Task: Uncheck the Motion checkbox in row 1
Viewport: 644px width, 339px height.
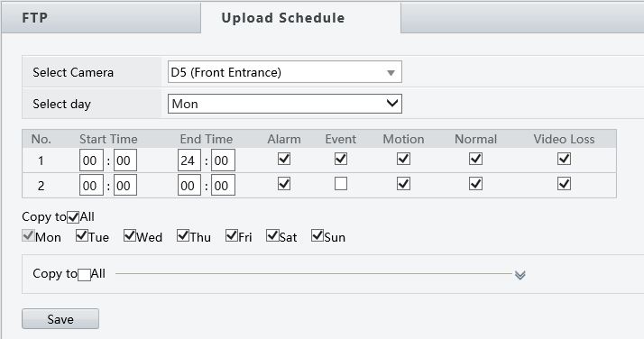Action: point(403,159)
